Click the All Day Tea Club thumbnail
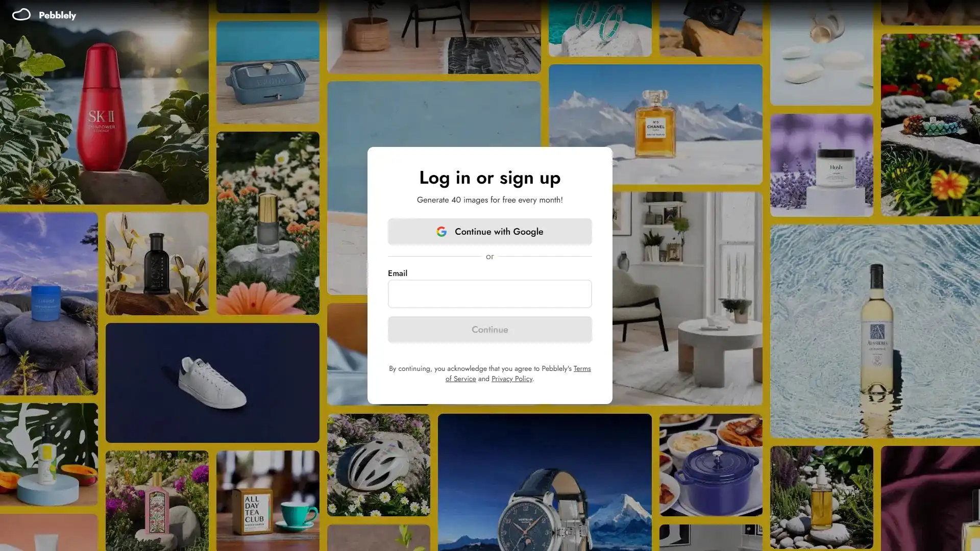 click(267, 502)
